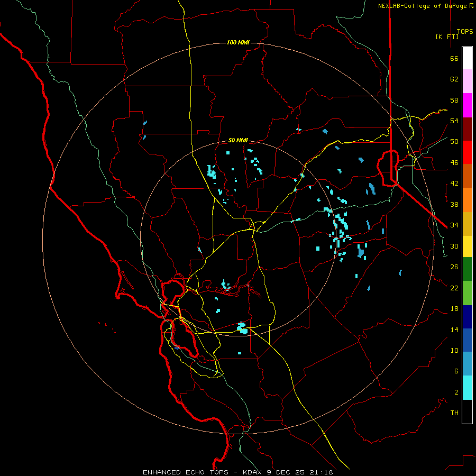This screenshot has height=476, width=476.
Task: Click the KDAX radar site identifier
Action: tap(253, 472)
